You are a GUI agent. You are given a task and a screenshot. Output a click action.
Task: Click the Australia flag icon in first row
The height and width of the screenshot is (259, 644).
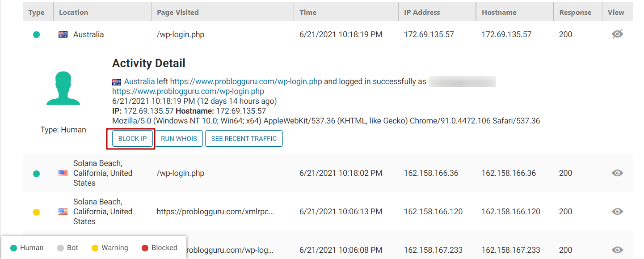[x=63, y=34]
